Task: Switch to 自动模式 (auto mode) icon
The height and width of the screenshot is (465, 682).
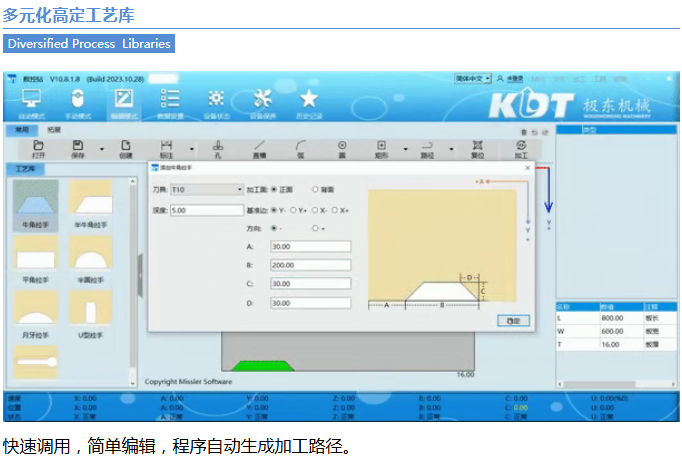Action: point(31,101)
